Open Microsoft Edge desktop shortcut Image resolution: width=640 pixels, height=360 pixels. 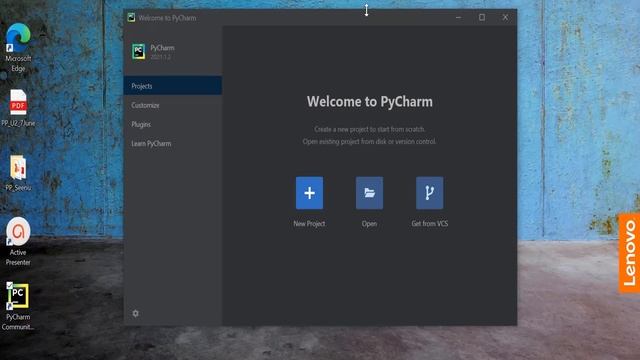click(x=18, y=47)
